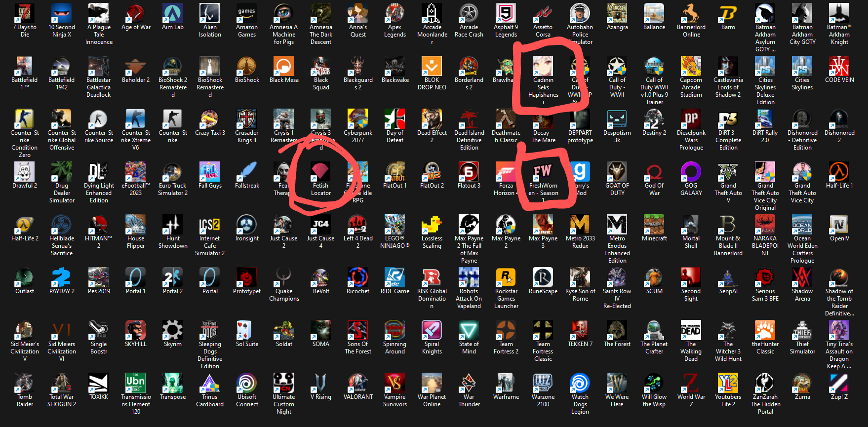Click the 'ReVolt' label text
This screenshot has width=868, height=427.
[x=321, y=291]
